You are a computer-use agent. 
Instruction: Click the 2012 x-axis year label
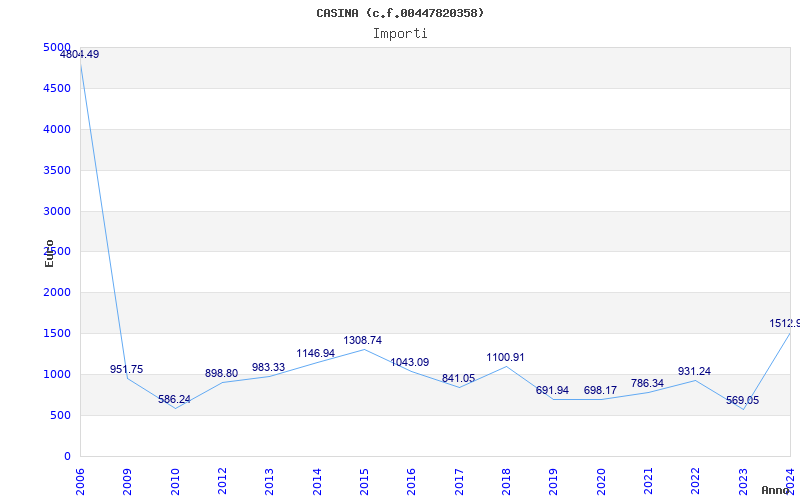pos(222,482)
